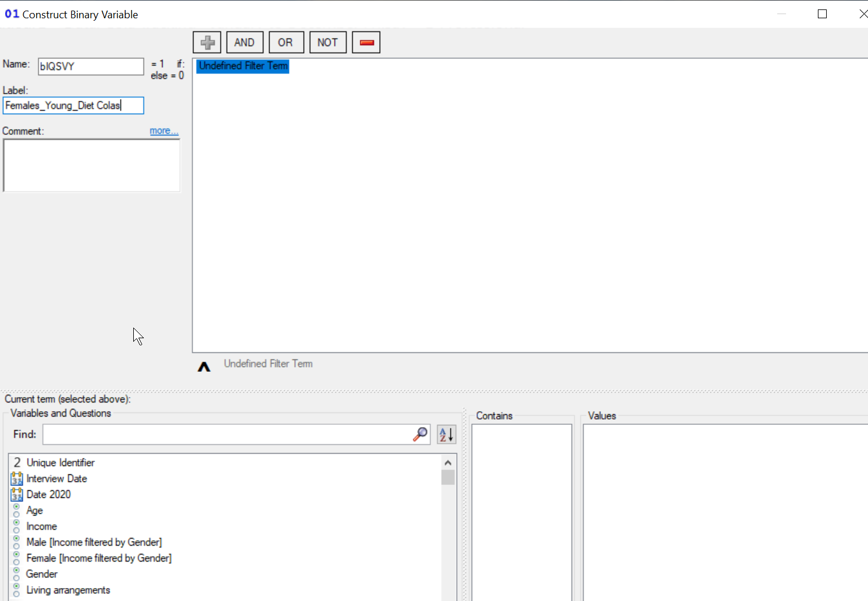Select the Income variable
This screenshot has height=601, width=868.
(x=41, y=526)
